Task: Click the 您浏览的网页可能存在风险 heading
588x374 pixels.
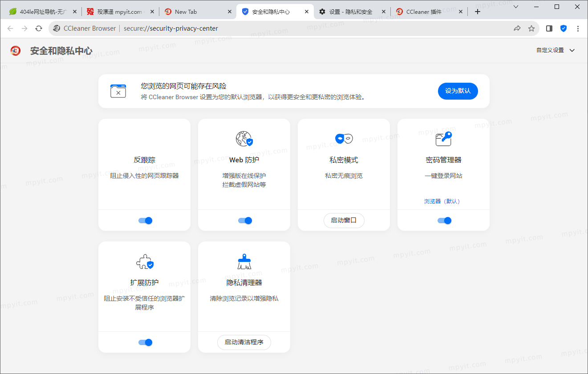Action: (184, 86)
